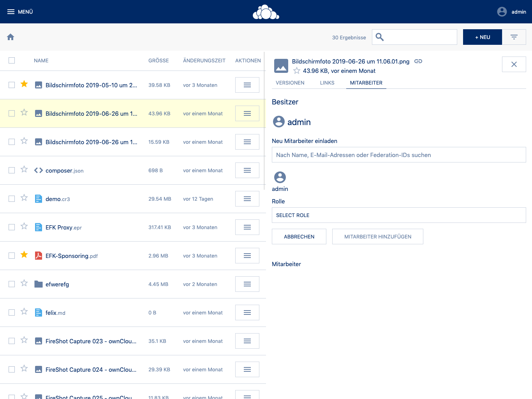The height and width of the screenshot is (399, 532).
Task: Unstar the EFK-Sponsoring.pdf file
Action: [24, 255]
